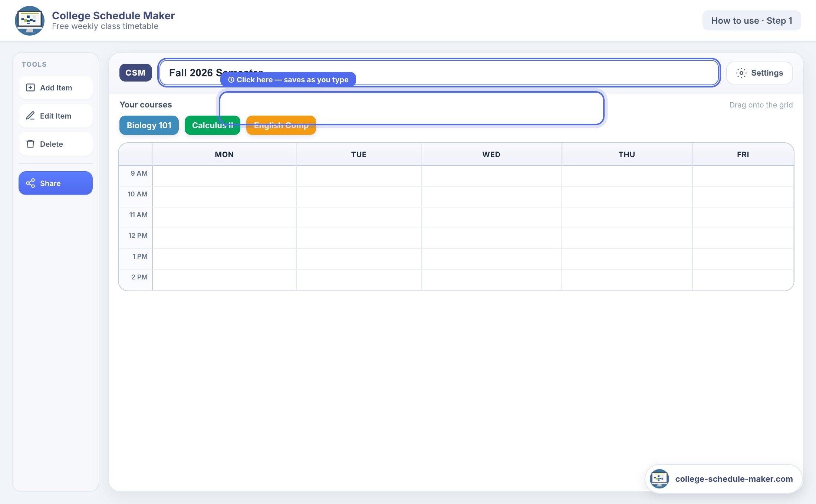816x504 pixels.
Task: Open the Settings button
Action: (759, 73)
